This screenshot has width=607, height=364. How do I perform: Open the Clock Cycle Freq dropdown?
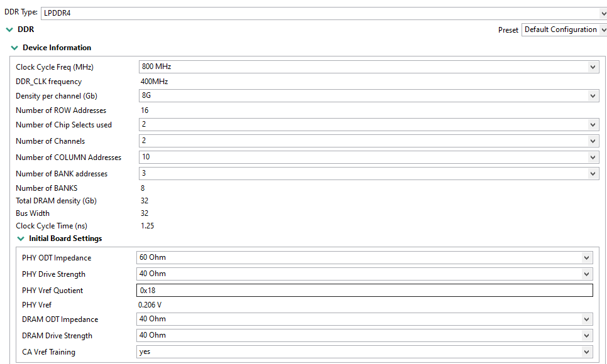(x=368, y=67)
